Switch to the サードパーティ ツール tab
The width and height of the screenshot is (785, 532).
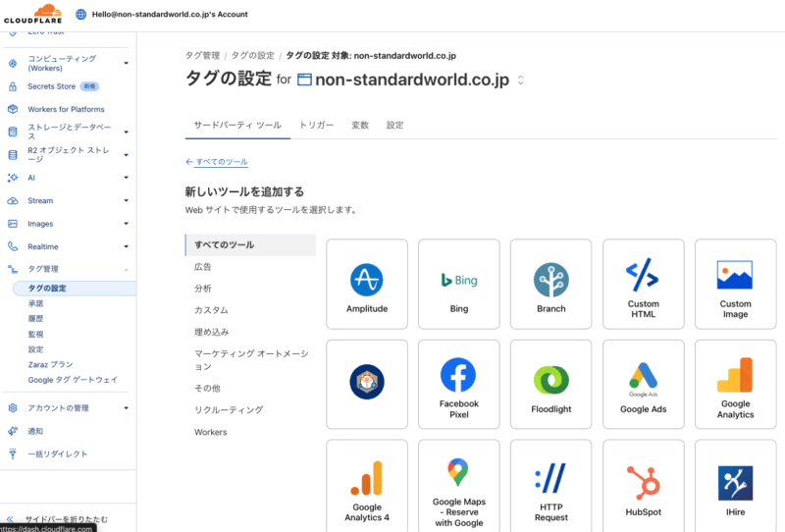[237, 125]
